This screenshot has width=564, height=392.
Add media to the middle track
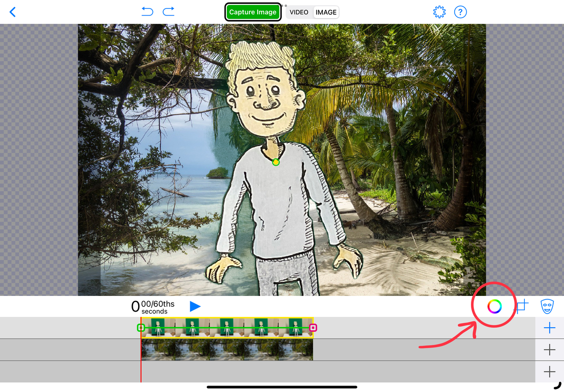[x=549, y=349]
